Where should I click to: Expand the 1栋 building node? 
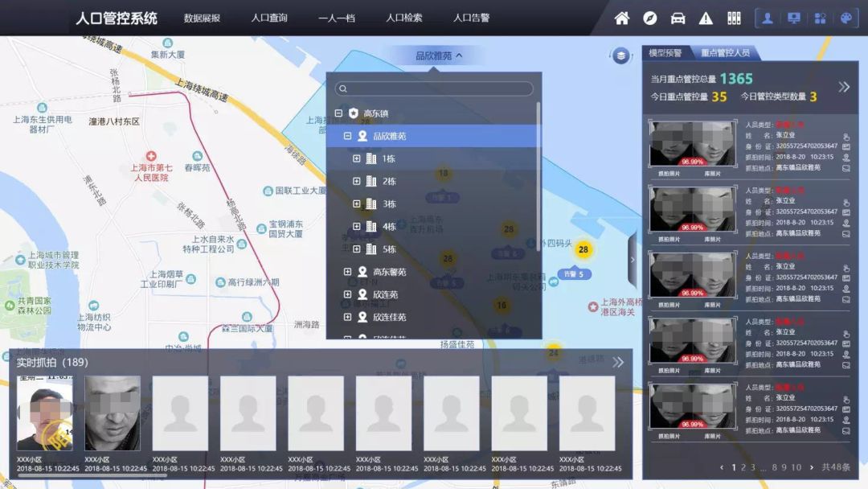click(357, 159)
